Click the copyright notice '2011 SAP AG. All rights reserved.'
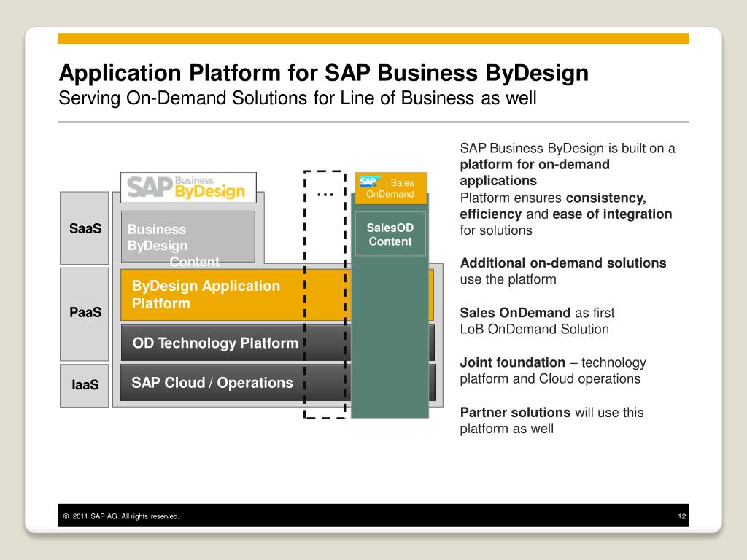Viewport: 747px width, 560px height. [x=121, y=516]
